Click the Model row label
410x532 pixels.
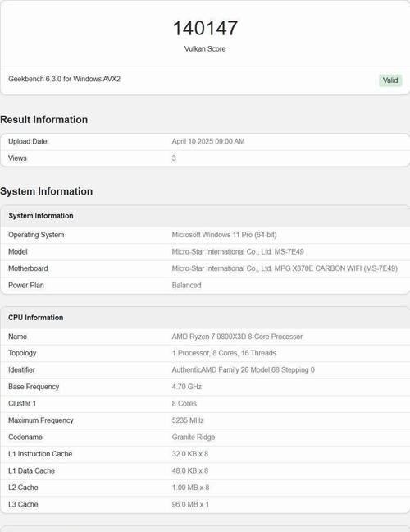[x=18, y=252]
